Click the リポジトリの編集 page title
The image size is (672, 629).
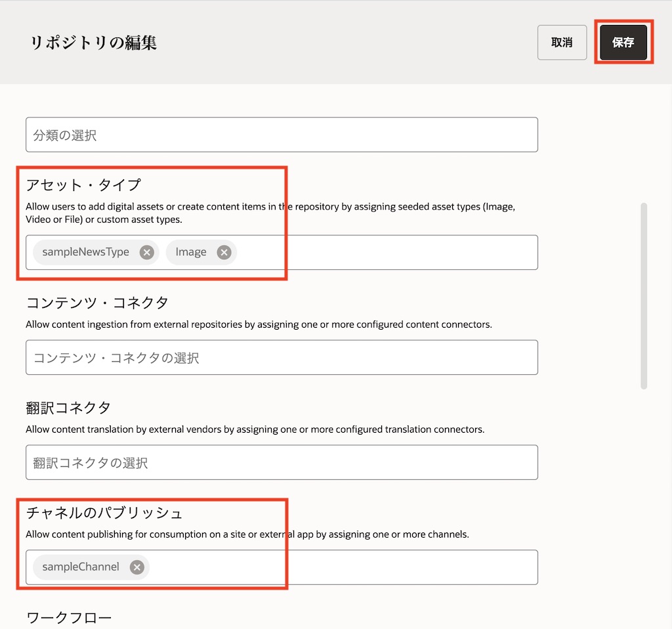pos(93,43)
